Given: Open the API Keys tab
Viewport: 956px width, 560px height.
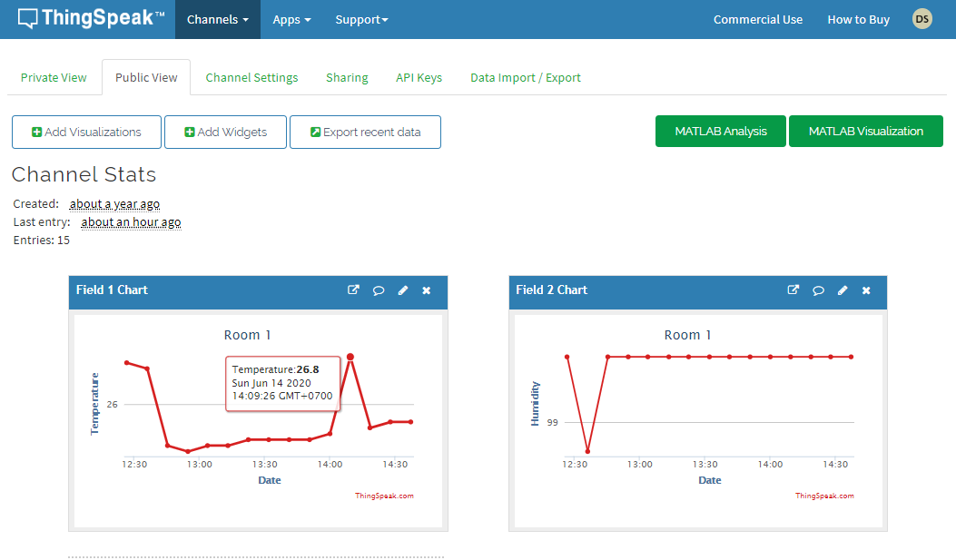Looking at the screenshot, I should (x=419, y=77).
